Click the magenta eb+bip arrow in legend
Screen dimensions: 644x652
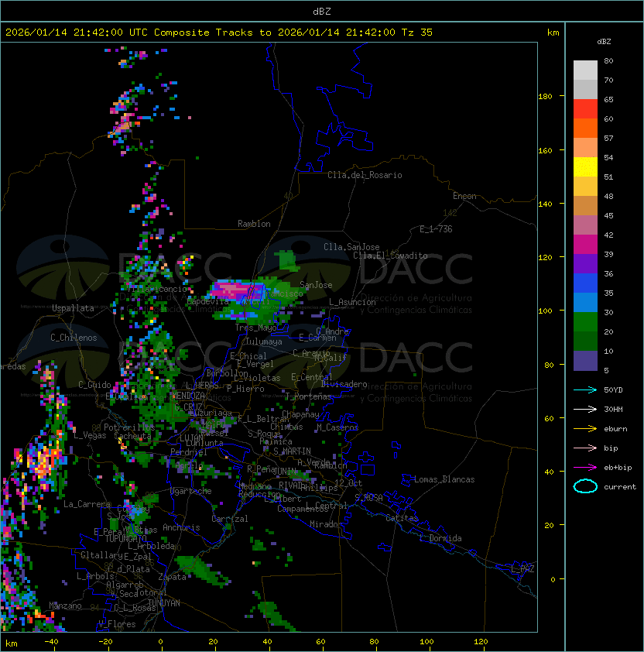[585, 468]
